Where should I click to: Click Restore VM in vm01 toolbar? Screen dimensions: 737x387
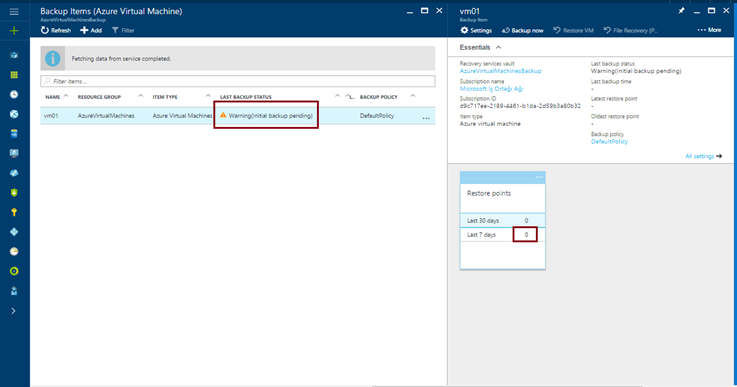(x=573, y=31)
